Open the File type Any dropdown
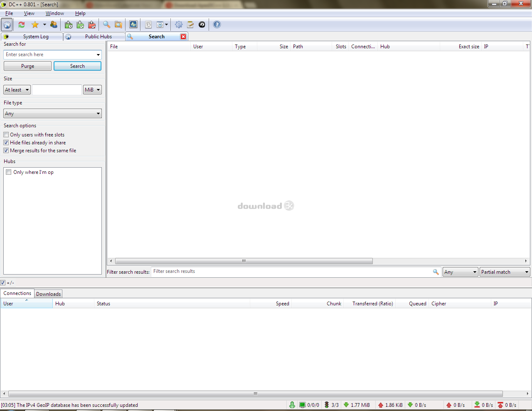The width and height of the screenshot is (532, 411). (x=52, y=114)
